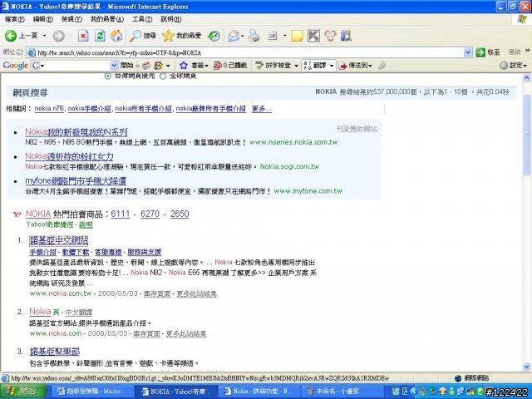Viewport: 532px width, 399px height.
Task: Expand the Edit button dropdown arrow
Action: point(284,36)
